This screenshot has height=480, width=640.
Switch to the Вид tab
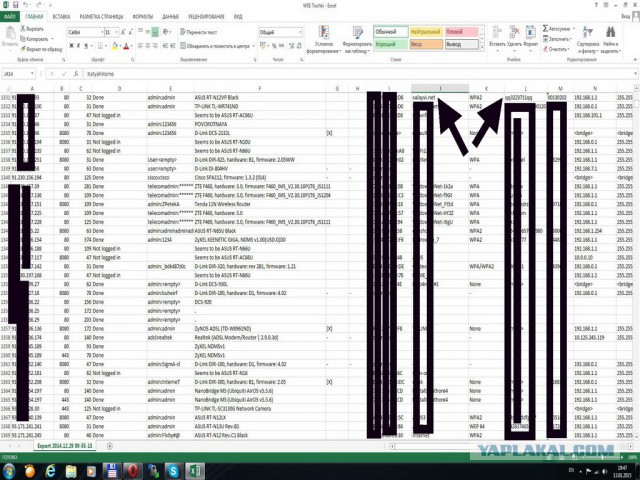point(238,17)
